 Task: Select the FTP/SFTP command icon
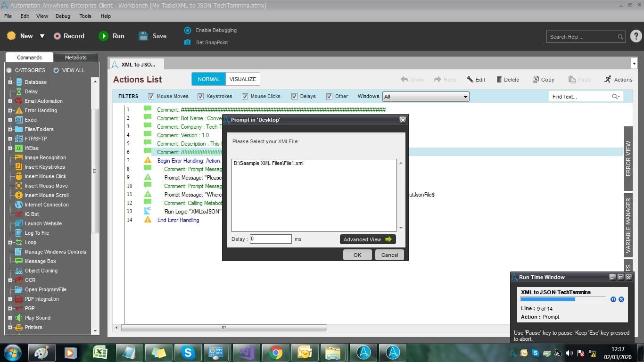pyautogui.click(x=19, y=139)
